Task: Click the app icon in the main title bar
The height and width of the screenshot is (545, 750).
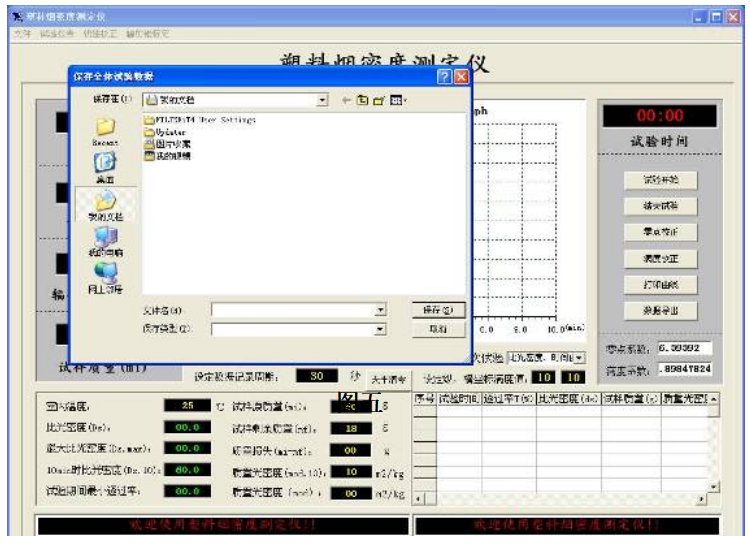Action: [18, 17]
